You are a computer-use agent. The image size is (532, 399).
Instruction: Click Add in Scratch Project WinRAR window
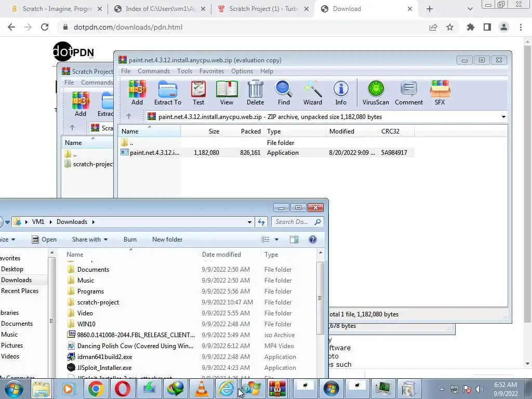pos(81,104)
